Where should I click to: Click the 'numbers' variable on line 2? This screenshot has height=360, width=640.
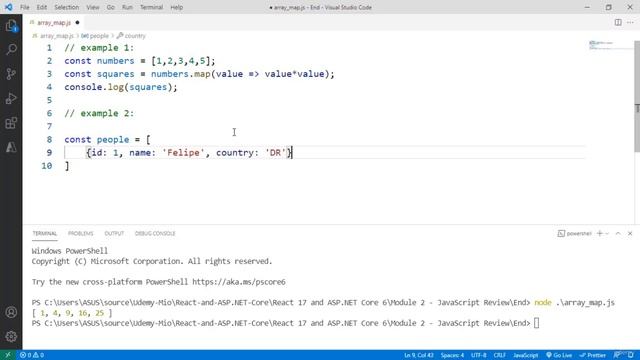[x=116, y=61]
